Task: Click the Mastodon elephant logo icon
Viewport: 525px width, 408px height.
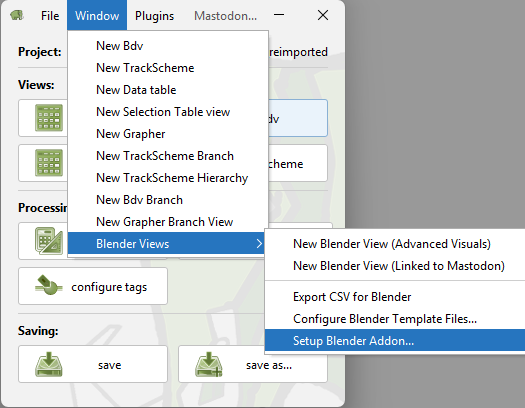Action: (17, 15)
